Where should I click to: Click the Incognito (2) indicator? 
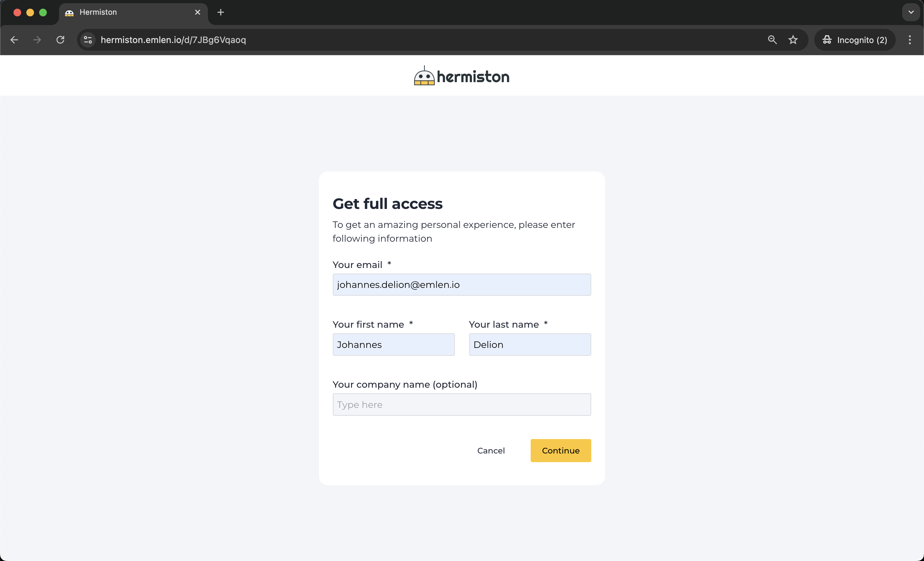[x=855, y=40]
